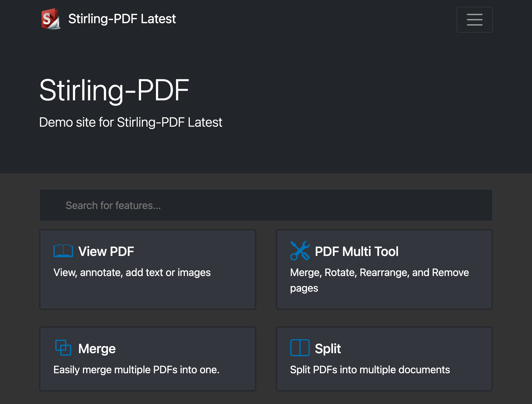
Task: Click the View PDF book icon
Action: (63, 251)
